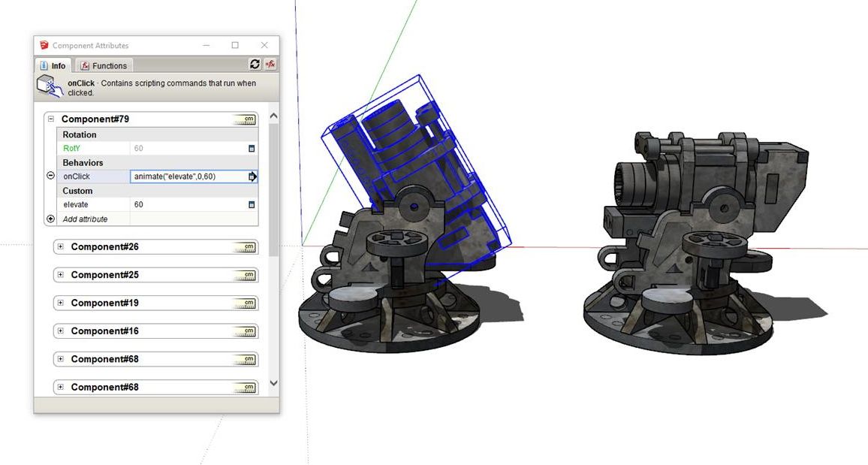Switch to the Info tab
Viewport: 868px width, 465px height.
pos(53,66)
